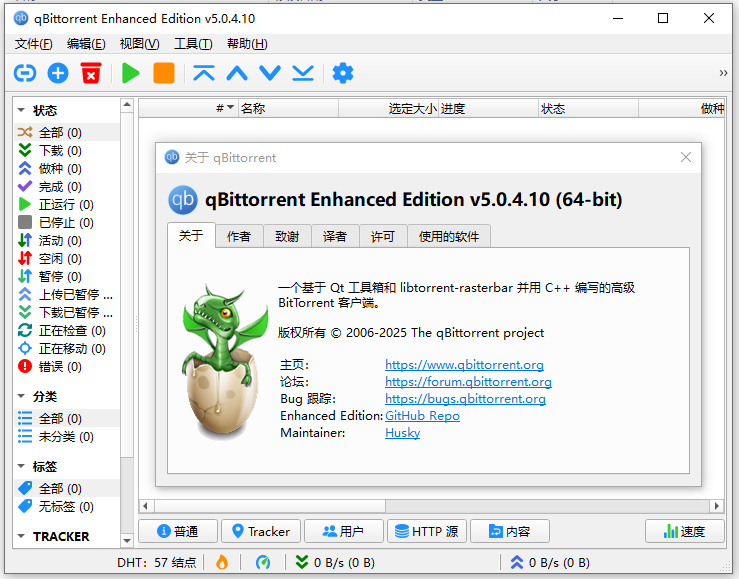Open the 用户 peers tab button
Viewport: 739px width, 579px height.
344,531
